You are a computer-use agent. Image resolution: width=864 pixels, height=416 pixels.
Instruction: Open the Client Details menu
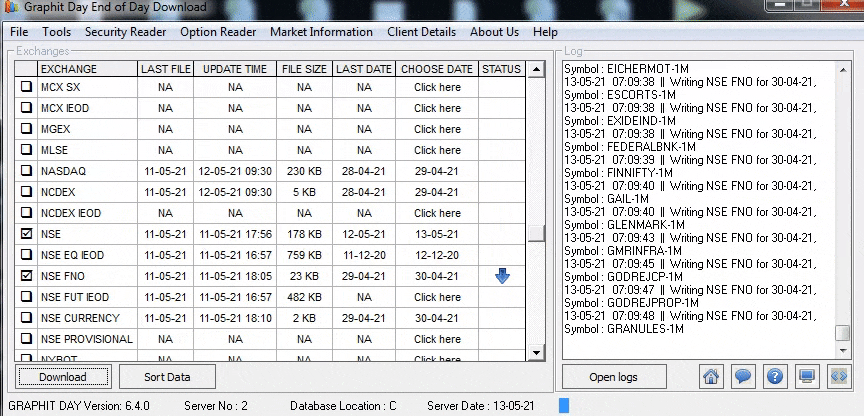click(422, 32)
